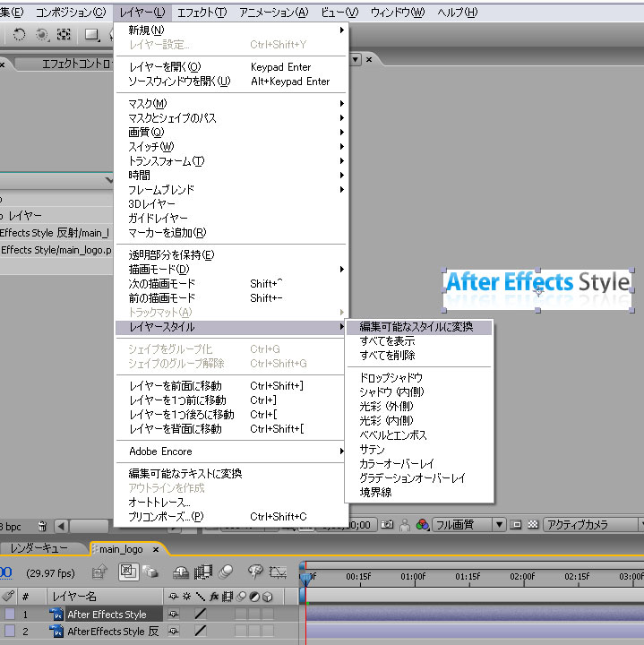
Task: Select the Rotation tool in the toolbar
Action: click(x=19, y=34)
